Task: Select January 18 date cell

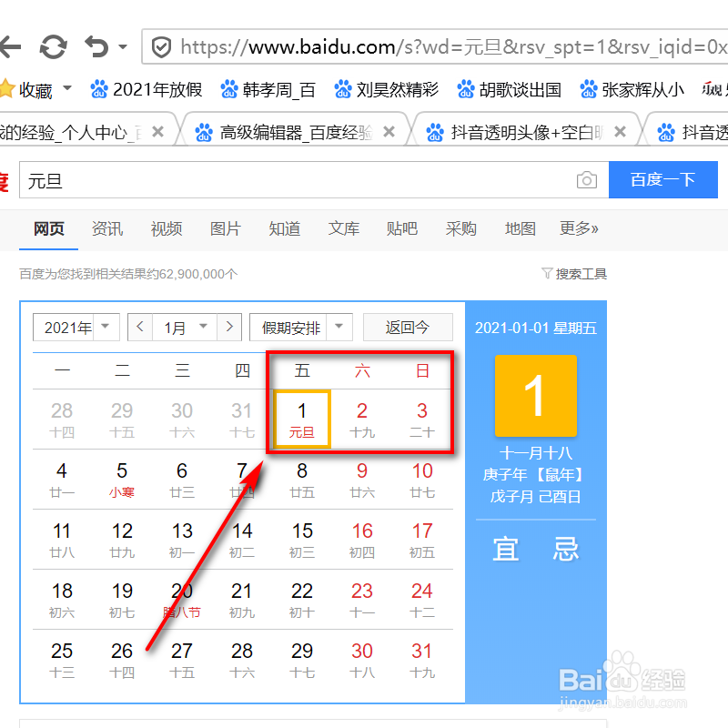Action: click(62, 600)
